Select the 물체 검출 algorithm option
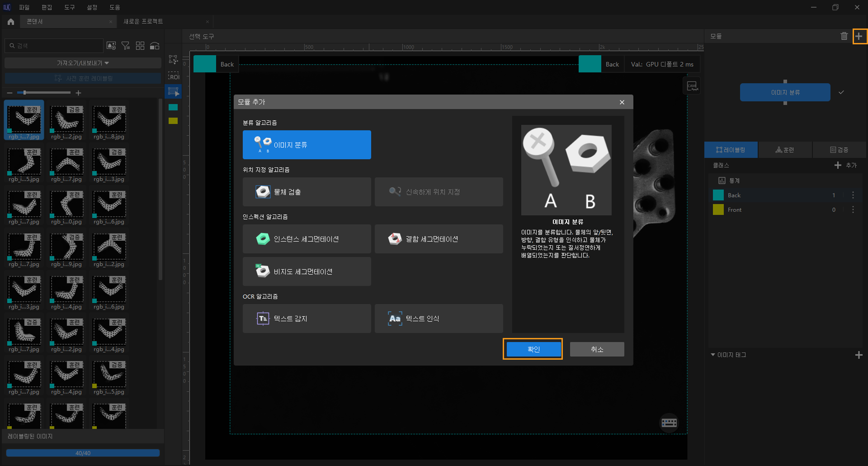The height and width of the screenshot is (466, 868). tap(307, 192)
